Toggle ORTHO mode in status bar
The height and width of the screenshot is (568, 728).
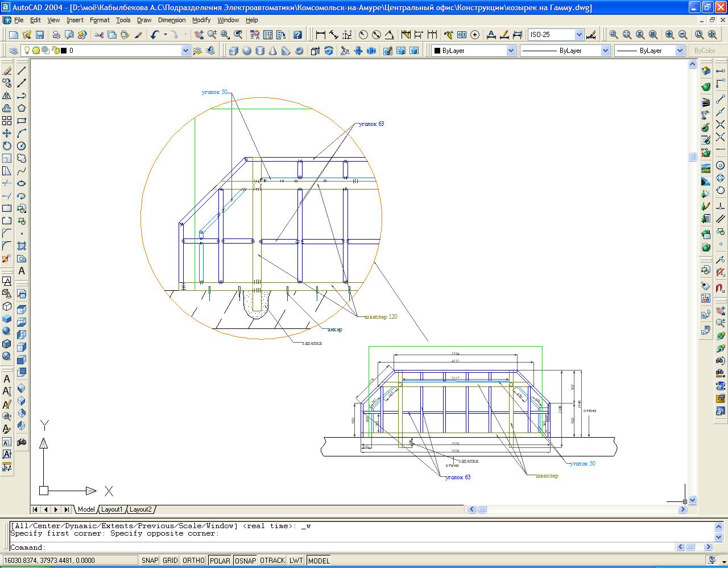tap(193, 561)
